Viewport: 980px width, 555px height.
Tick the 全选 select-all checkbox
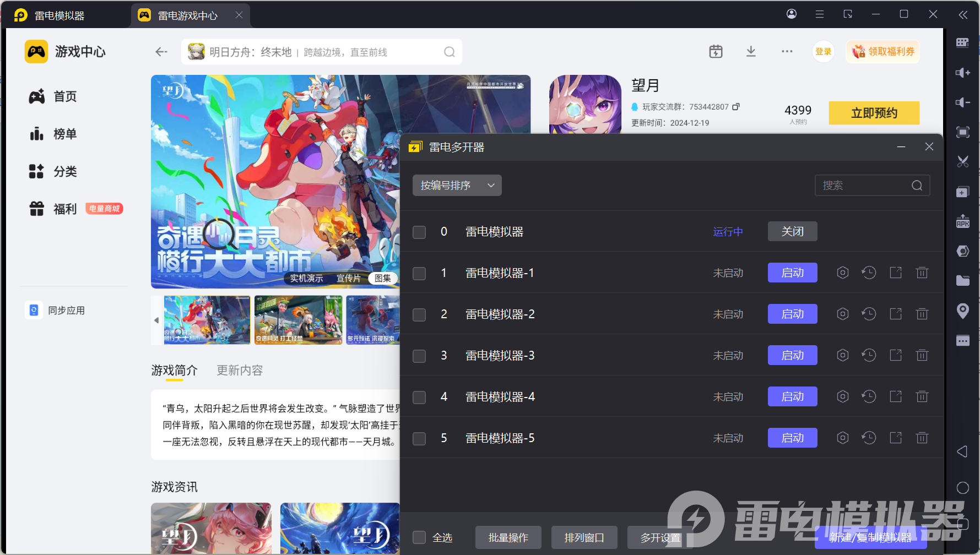click(x=419, y=537)
